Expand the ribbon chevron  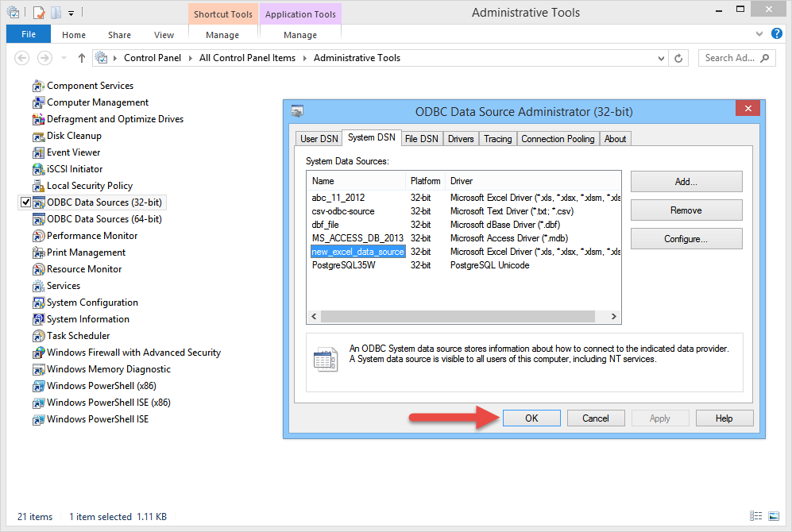759,34
